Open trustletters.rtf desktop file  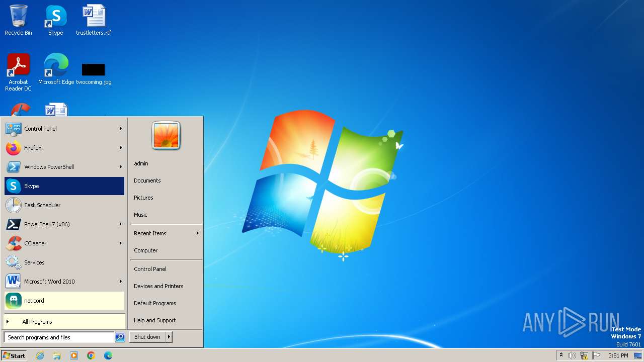click(x=94, y=20)
